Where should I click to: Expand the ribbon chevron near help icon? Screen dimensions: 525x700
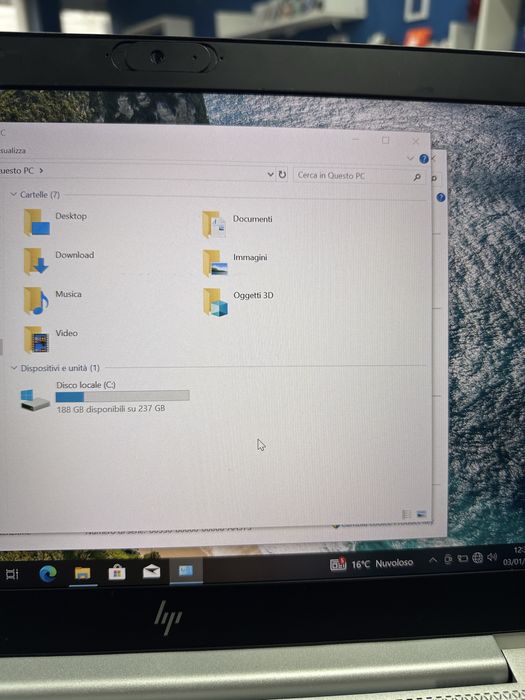pyautogui.click(x=410, y=158)
